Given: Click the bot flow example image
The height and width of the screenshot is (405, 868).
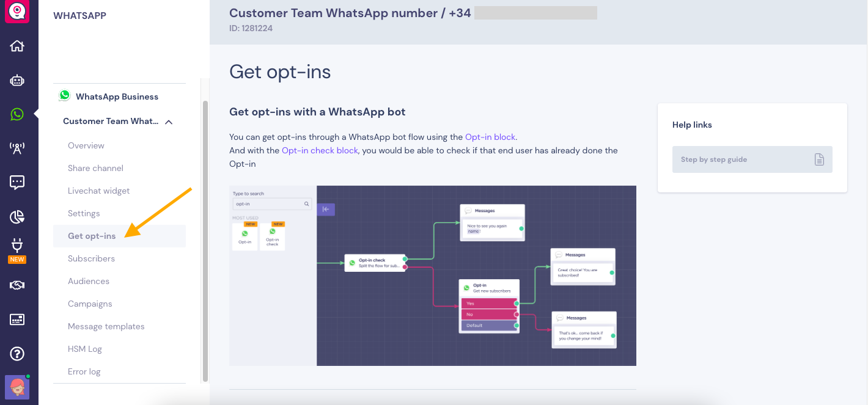Looking at the screenshot, I should pyautogui.click(x=433, y=275).
